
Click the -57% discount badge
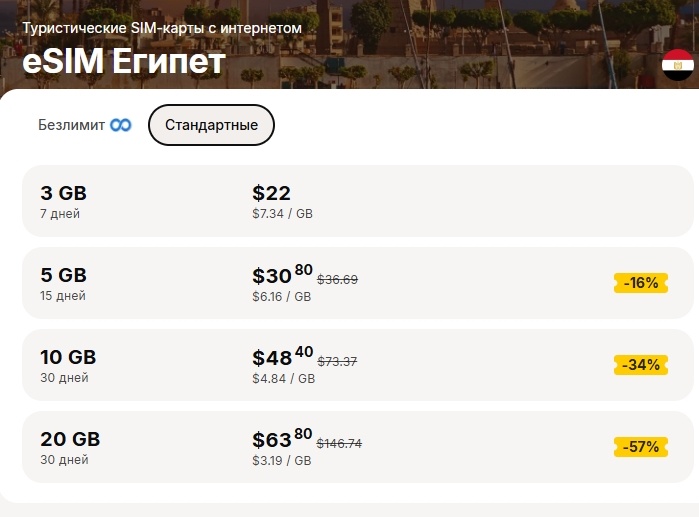(641, 447)
